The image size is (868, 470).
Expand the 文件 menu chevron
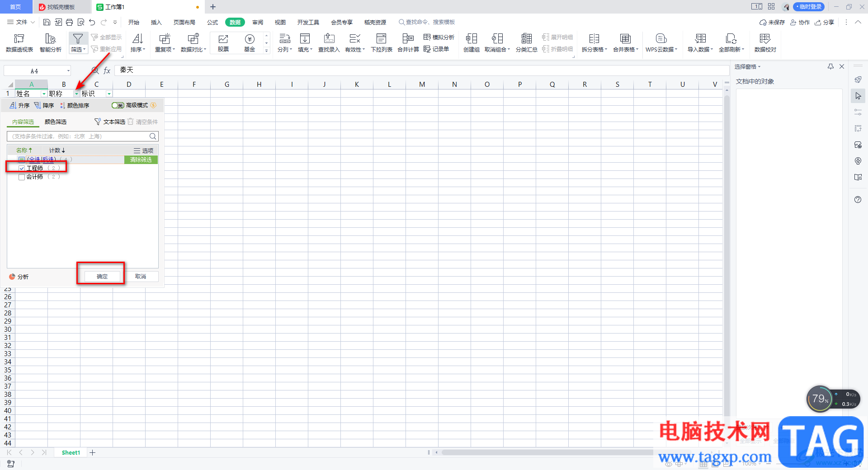click(x=33, y=22)
